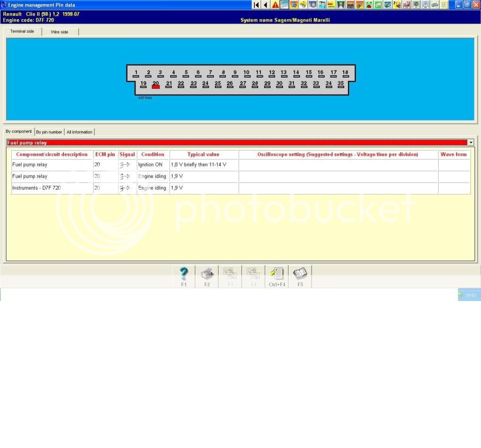Click the signal symbol in the Ignition ON row
Image resolution: width=481 pixels, height=448 pixels.
tap(125, 165)
